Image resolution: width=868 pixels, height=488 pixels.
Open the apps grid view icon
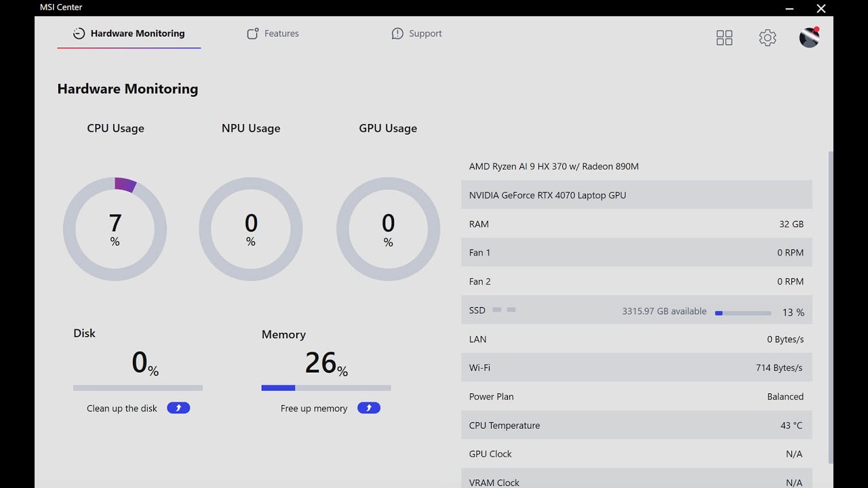click(x=724, y=38)
